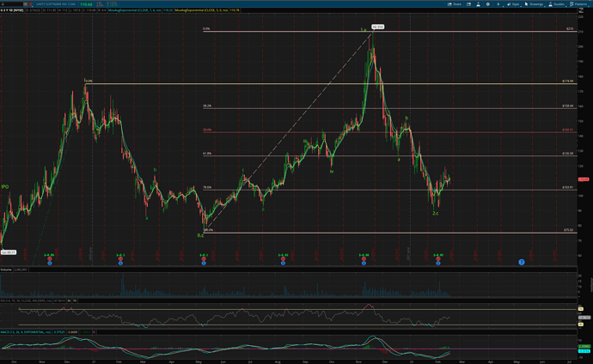Select the 38.2% Fibonacci level label
Viewport: 593px width, 364px height.
coord(207,106)
